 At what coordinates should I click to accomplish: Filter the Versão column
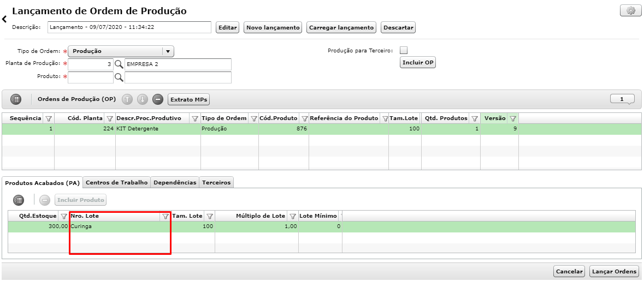512,118
